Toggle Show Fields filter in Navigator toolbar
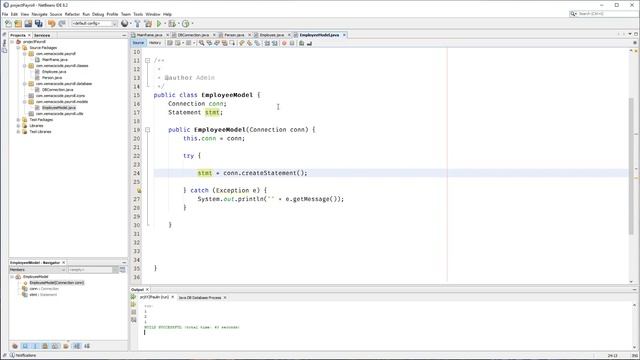 (x=25, y=346)
